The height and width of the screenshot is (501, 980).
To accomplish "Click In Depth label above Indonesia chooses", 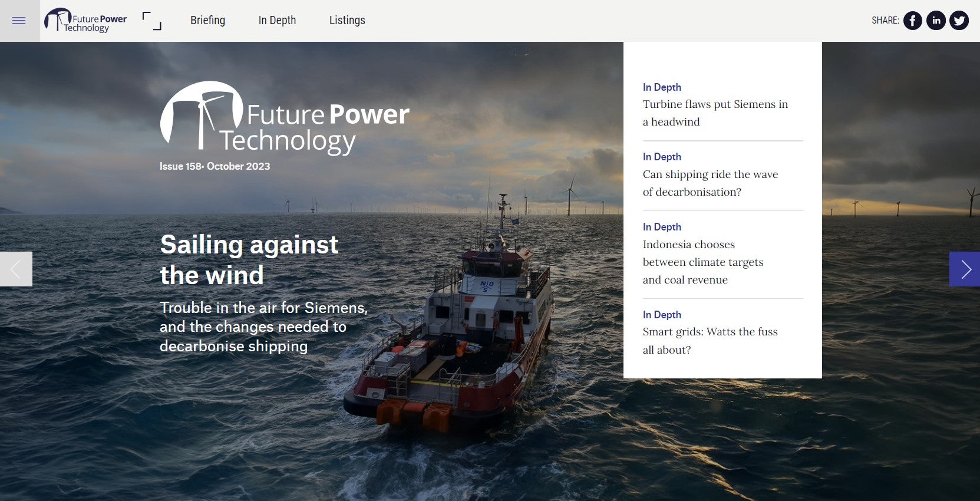I will [662, 227].
